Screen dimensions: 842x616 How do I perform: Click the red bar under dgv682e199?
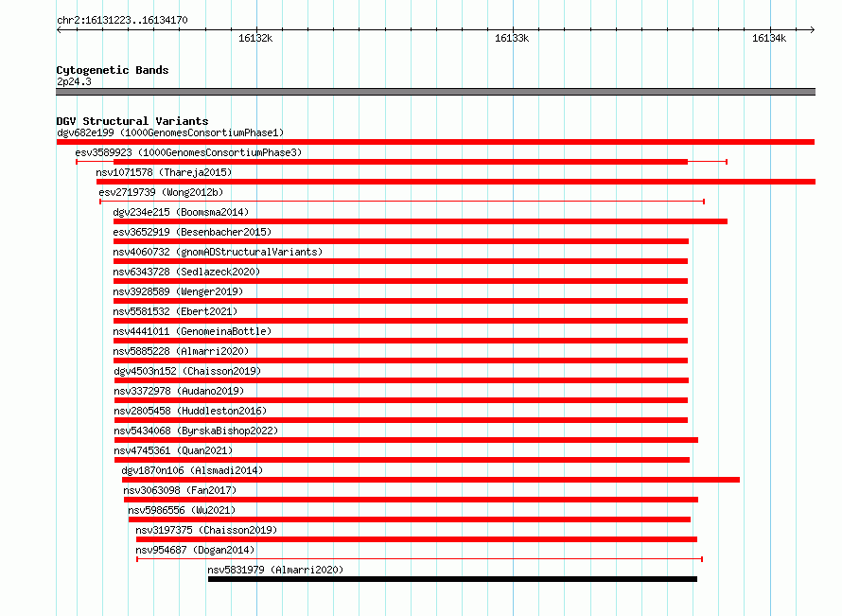[435, 142]
